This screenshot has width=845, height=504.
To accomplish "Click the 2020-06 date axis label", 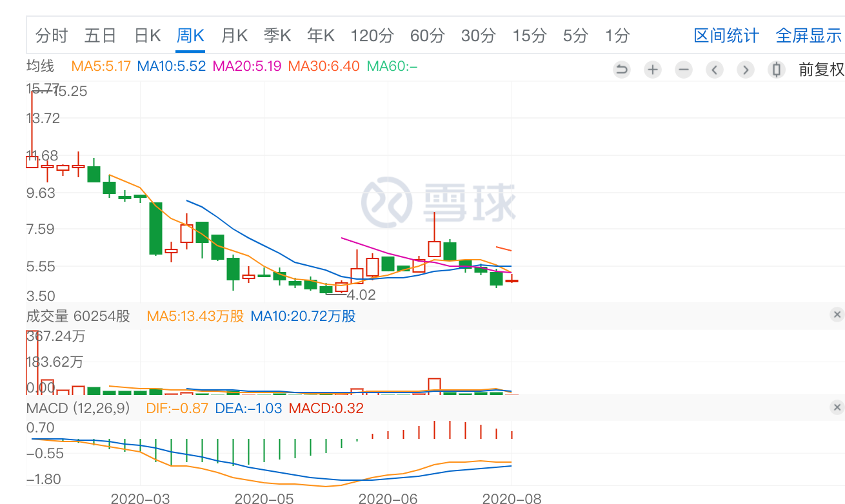I will 388,498.
